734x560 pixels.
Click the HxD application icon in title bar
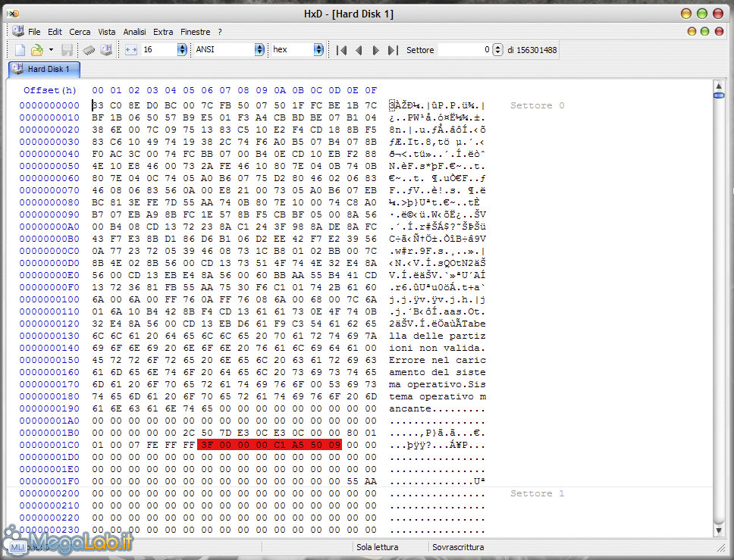click(13, 14)
